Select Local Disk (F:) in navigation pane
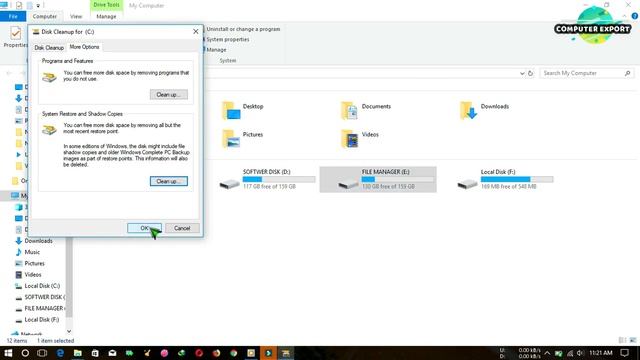The width and height of the screenshot is (640, 360). [41, 320]
